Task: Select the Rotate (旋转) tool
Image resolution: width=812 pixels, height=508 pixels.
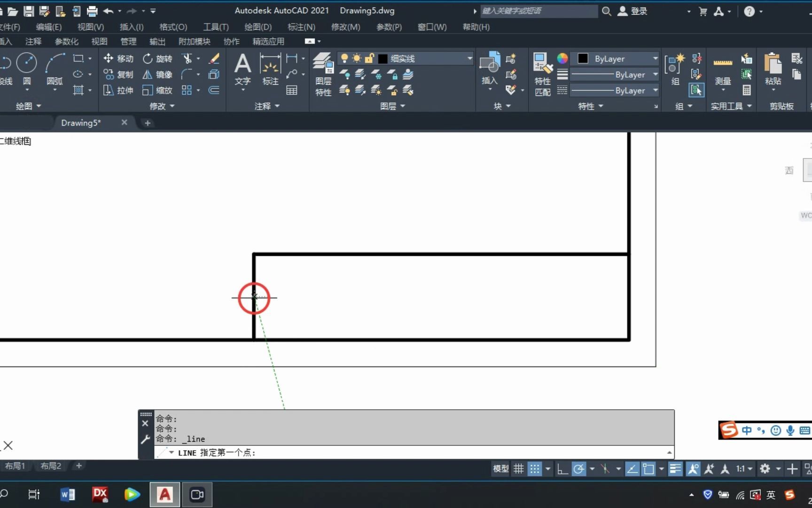Action: 157,58
